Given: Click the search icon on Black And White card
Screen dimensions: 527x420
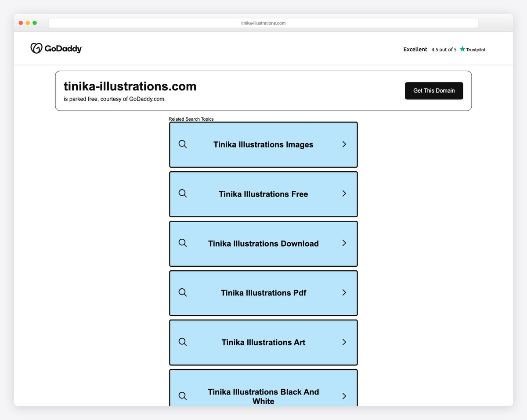Looking at the screenshot, I should (x=183, y=396).
